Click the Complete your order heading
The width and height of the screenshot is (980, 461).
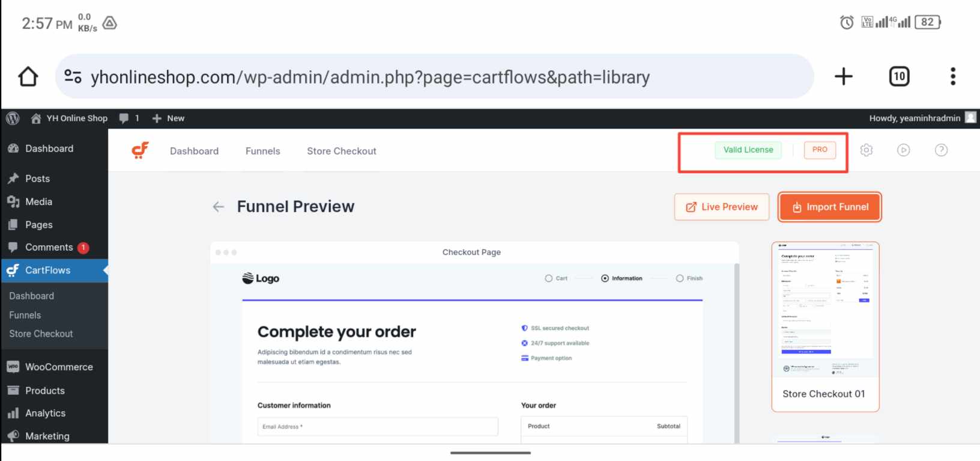[336, 332]
